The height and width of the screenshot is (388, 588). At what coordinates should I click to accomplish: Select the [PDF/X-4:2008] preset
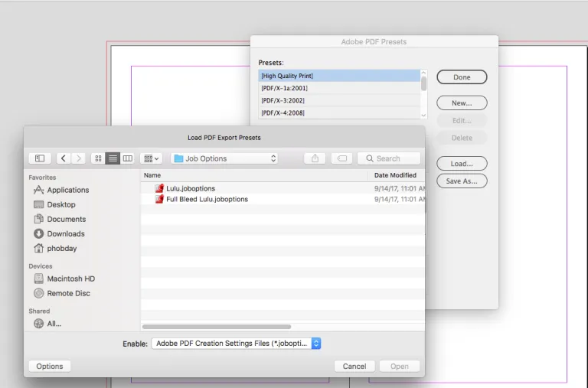[x=339, y=112]
